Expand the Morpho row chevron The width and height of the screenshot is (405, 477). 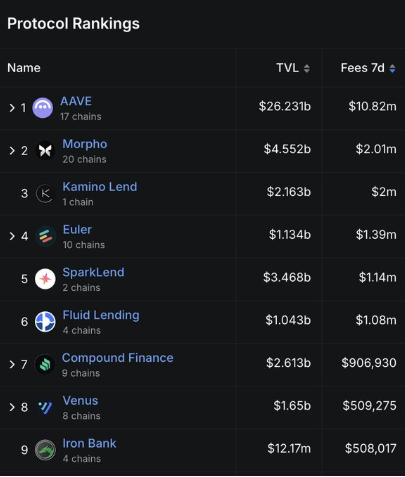(12, 151)
